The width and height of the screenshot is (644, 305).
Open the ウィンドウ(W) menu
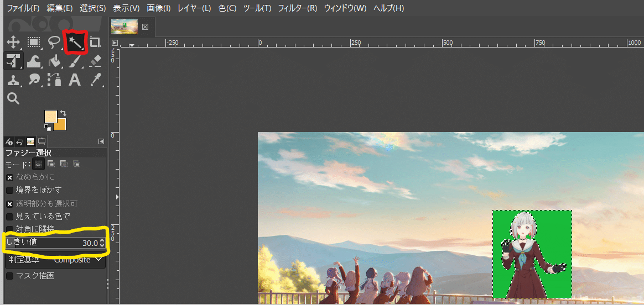click(345, 8)
